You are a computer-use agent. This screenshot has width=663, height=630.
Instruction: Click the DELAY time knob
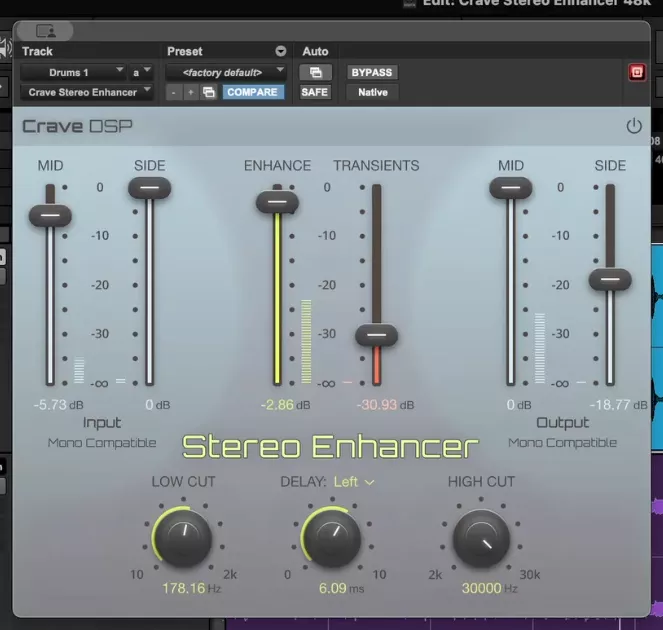coord(332,538)
